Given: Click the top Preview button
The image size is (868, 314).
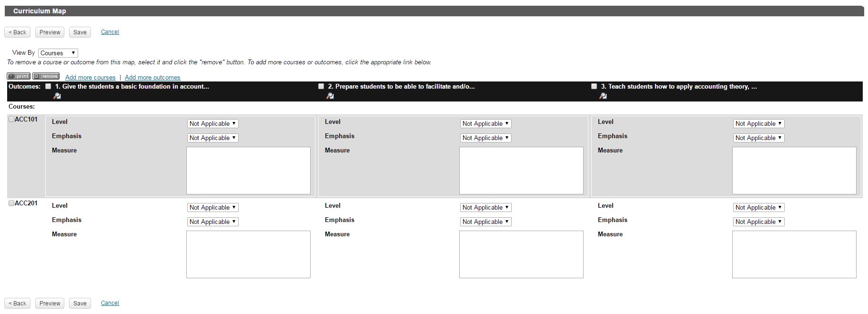Looking at the screenshot, I should tap(50, 32).
